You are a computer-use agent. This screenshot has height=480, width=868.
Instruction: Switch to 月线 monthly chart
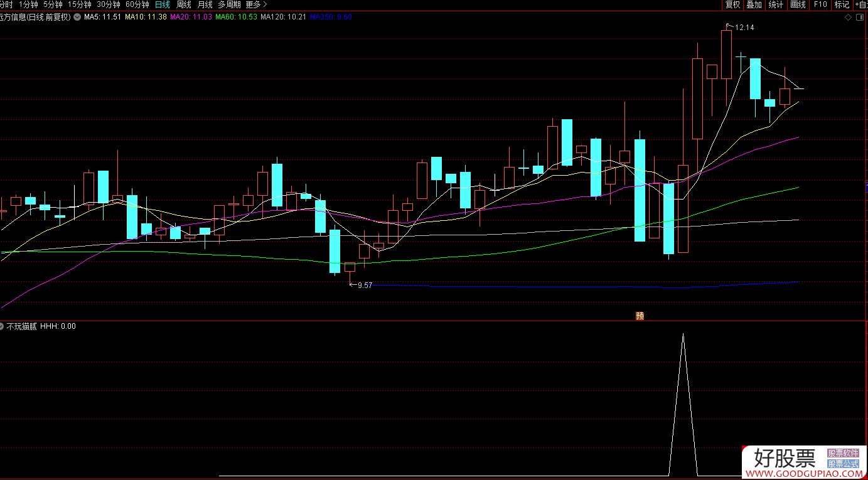coord(205,4)
